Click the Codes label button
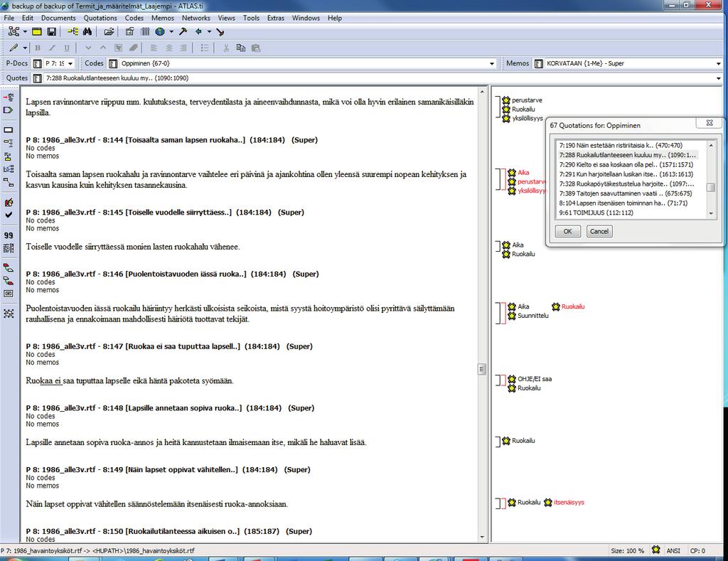This screenshot has height=561, width=728. click(94, 63)
